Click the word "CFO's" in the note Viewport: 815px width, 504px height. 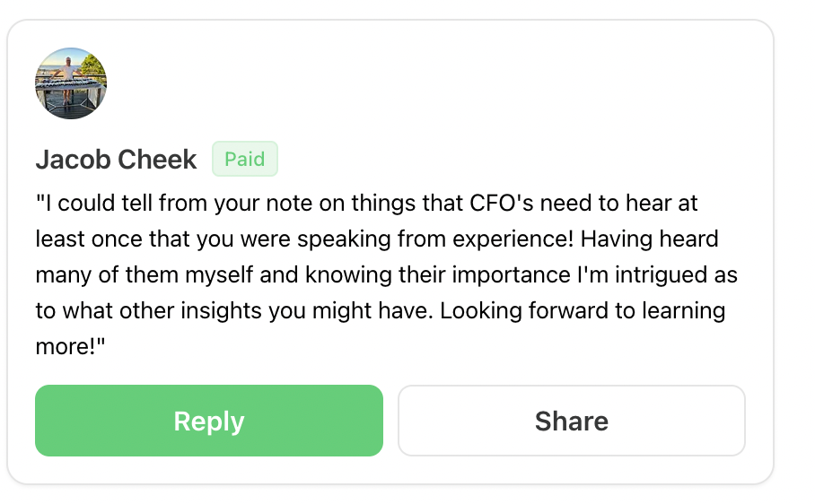tap(502, 203)
